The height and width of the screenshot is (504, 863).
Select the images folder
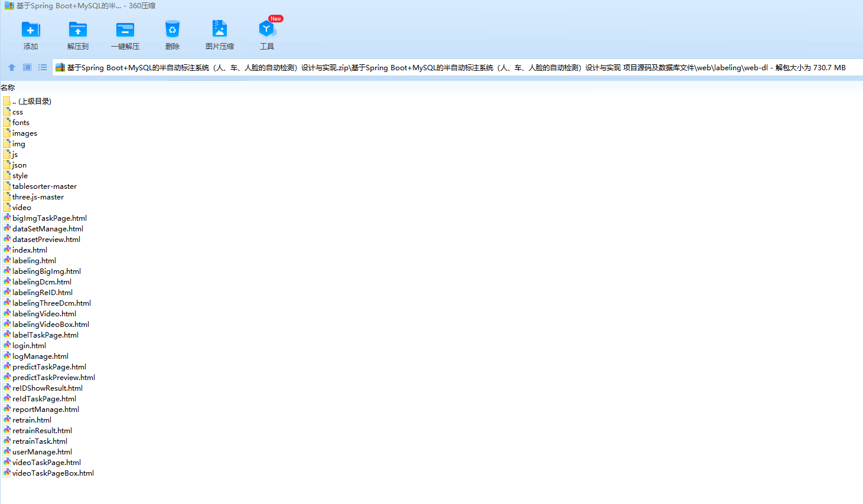pos(20,133)
